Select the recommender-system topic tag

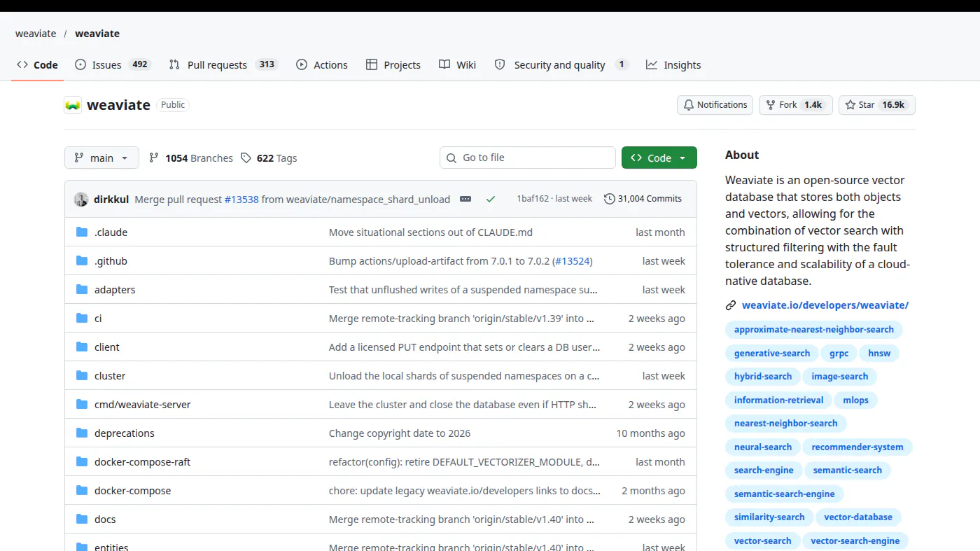pos(857,447)
